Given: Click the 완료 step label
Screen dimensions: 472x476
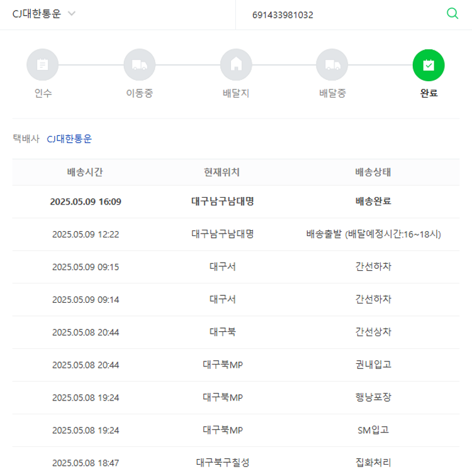Looking at the screenshot, I should coord(429,94).
